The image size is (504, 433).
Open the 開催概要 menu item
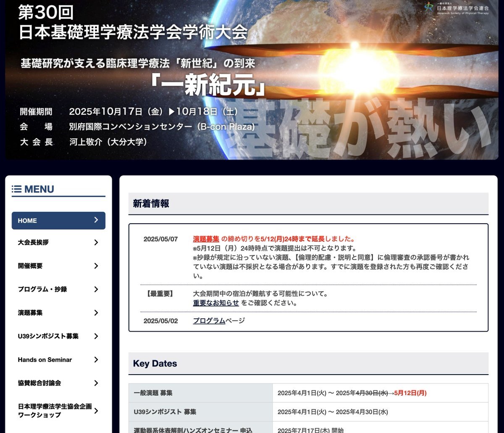58,266
